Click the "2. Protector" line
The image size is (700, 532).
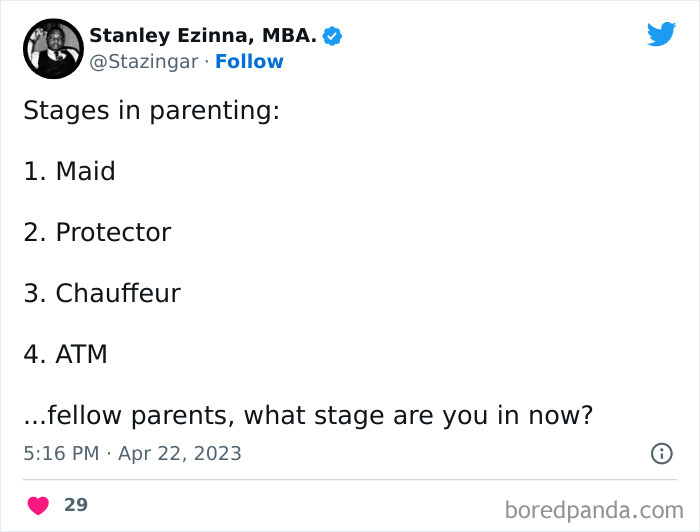[97, 232]
